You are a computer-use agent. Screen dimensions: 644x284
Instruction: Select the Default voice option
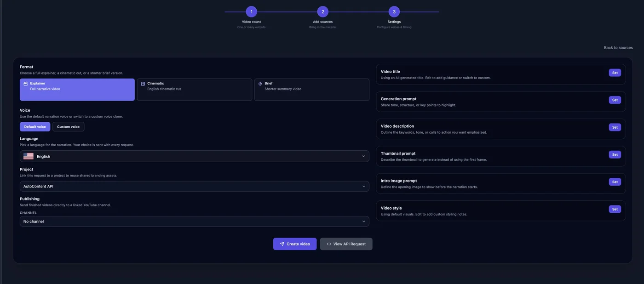(35, 127)
